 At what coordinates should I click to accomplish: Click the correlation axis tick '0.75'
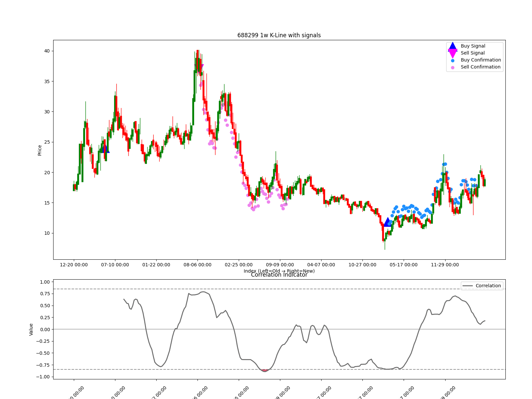click(x=45, y=294)
